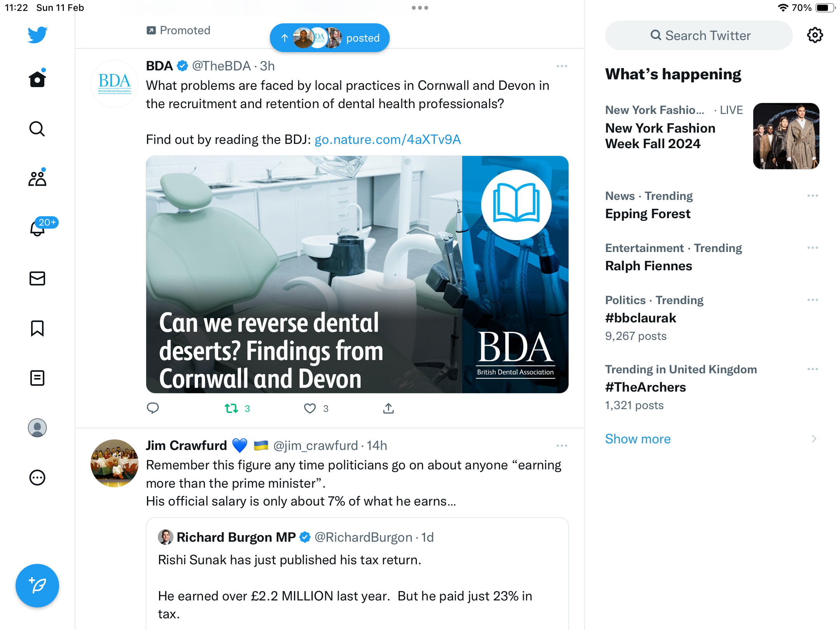Open the @jim_crawfurd handle
The image size is (840, 630).
pyautogui.click(x=316, y=446)
